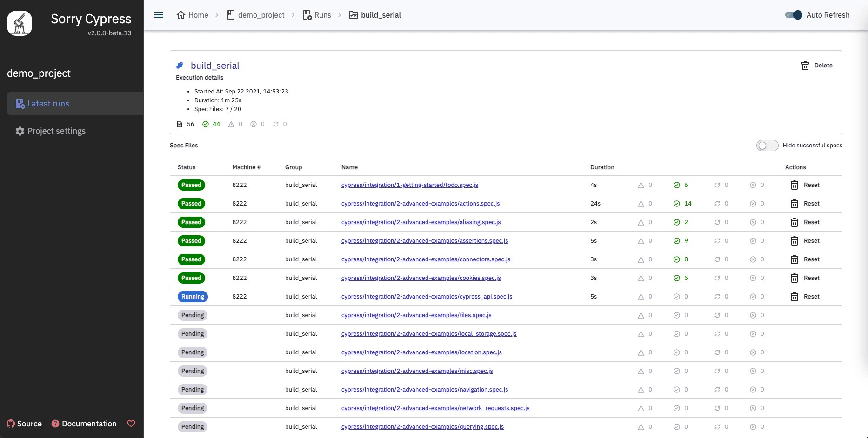
Task: Reset the aliasing.spec.js spec
Action: (805, 222)
